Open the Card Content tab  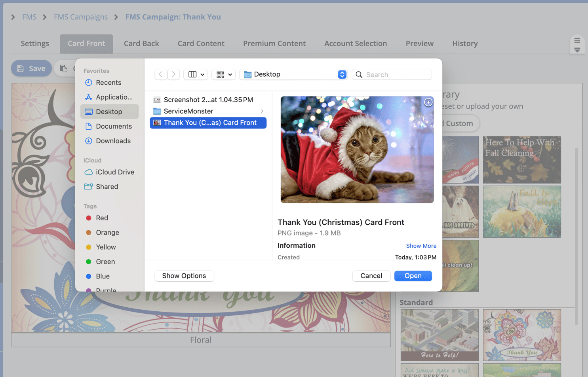click(x=201, y=44)
